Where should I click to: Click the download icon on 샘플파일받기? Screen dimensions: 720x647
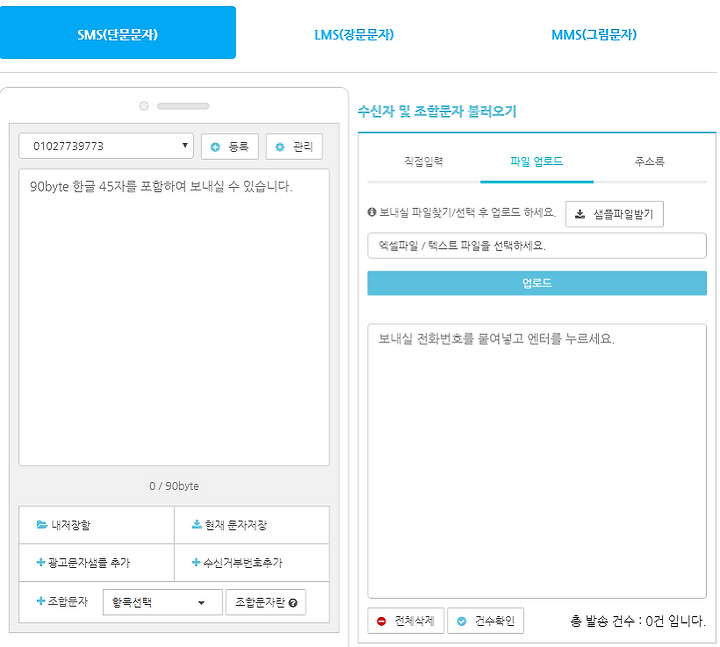click(x=580, y=214)
